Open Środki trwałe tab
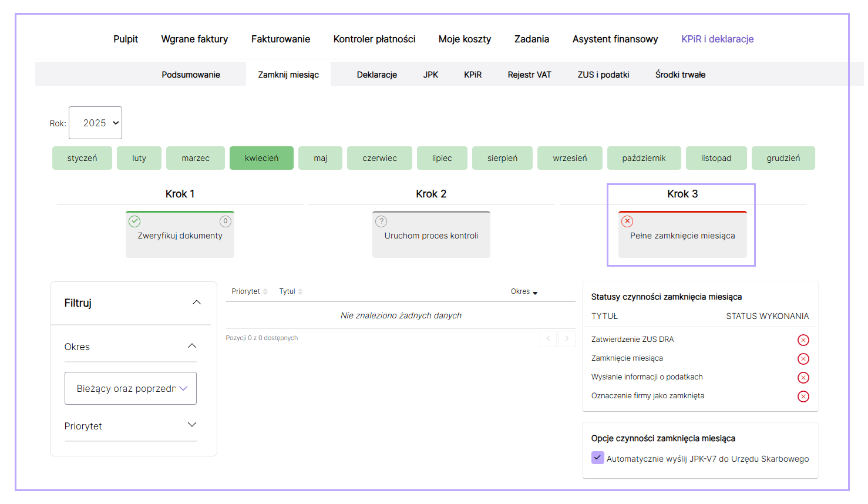Image resolution: width=868 pixels, height=504 pixels. [x=680, y=75]
